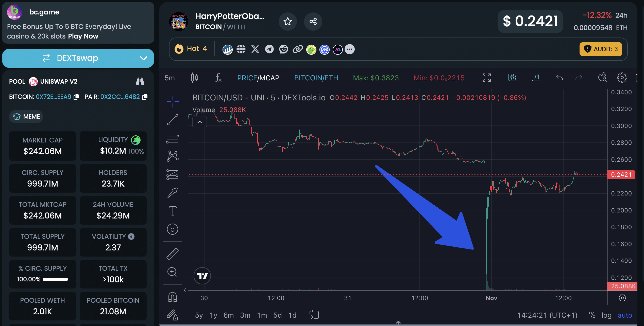Open the 0X2CC...6482 pair address link
Image resolution: width=644 pixels, height=326 pixels.
click(x=120, y=97)
